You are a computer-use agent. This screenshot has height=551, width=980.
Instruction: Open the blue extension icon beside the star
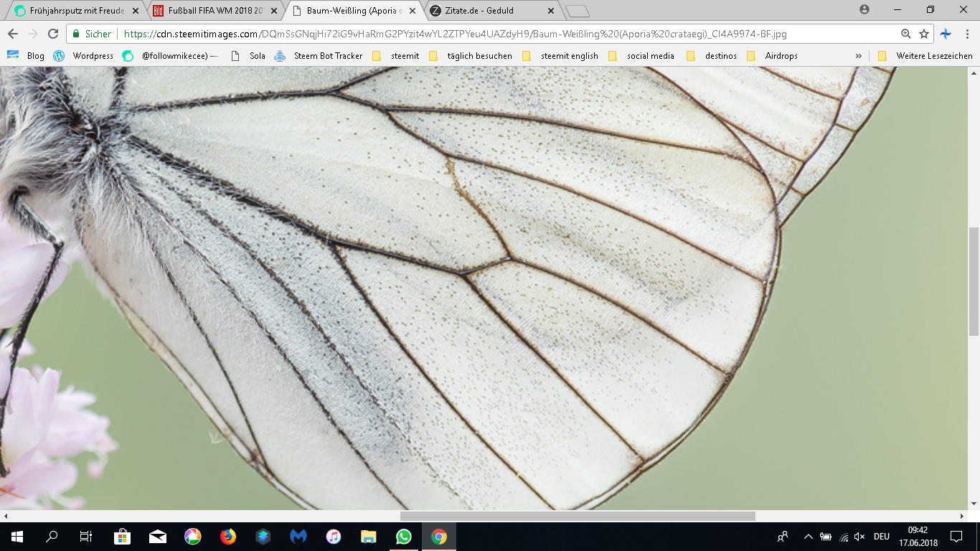[x=946, y=34]
